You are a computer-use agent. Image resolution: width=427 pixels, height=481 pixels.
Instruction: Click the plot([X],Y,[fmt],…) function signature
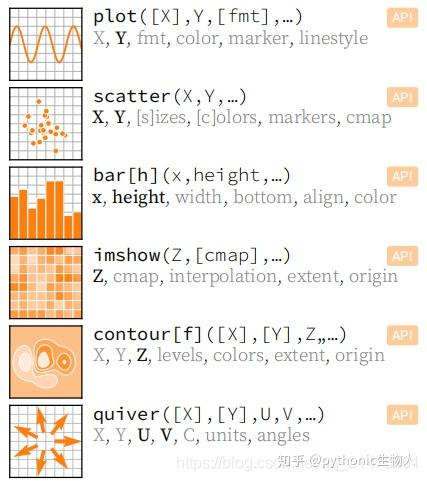tap(198, 17)
